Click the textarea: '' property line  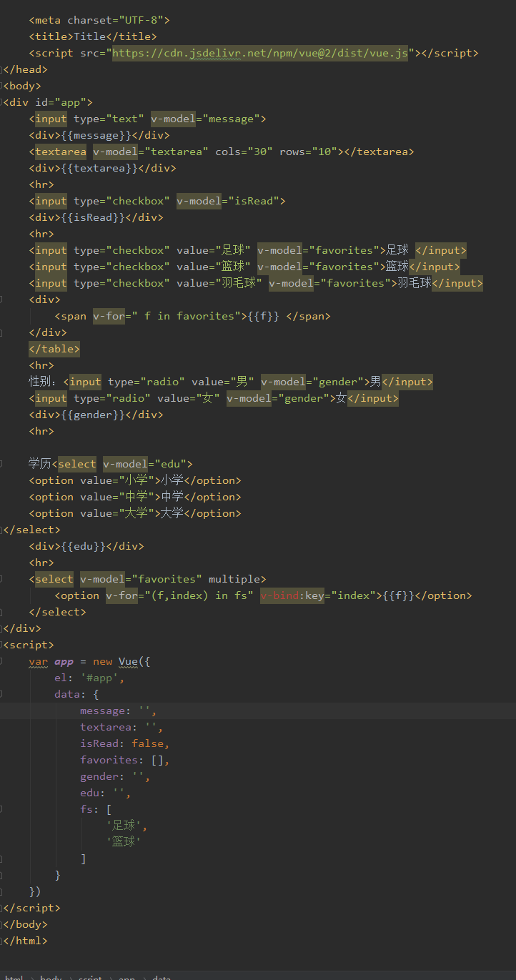(x=121, y=727)
